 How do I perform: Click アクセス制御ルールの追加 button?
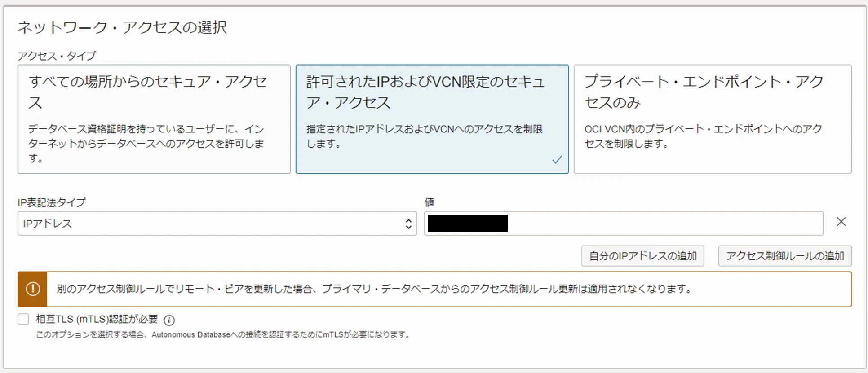tap(785, 256)
